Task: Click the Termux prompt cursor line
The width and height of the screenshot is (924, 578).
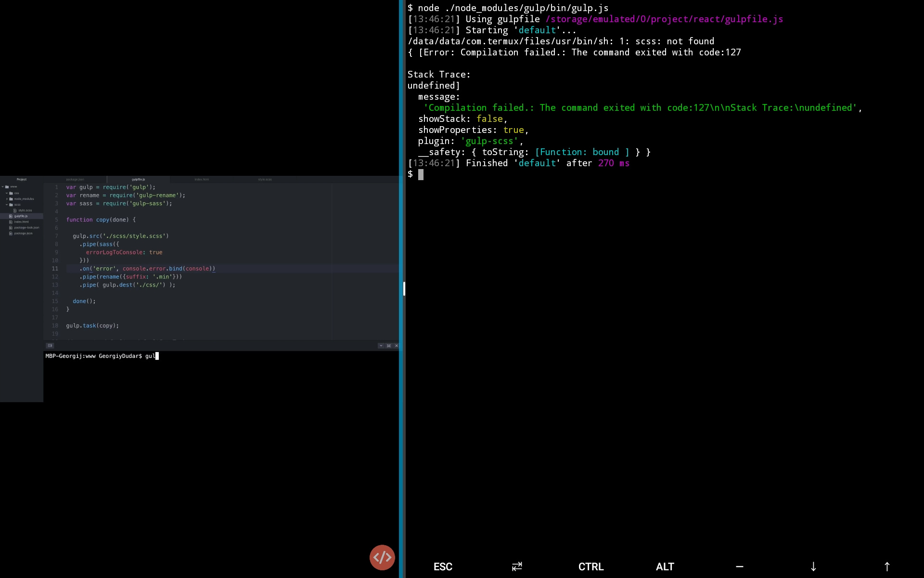Action: coord(415,174)
